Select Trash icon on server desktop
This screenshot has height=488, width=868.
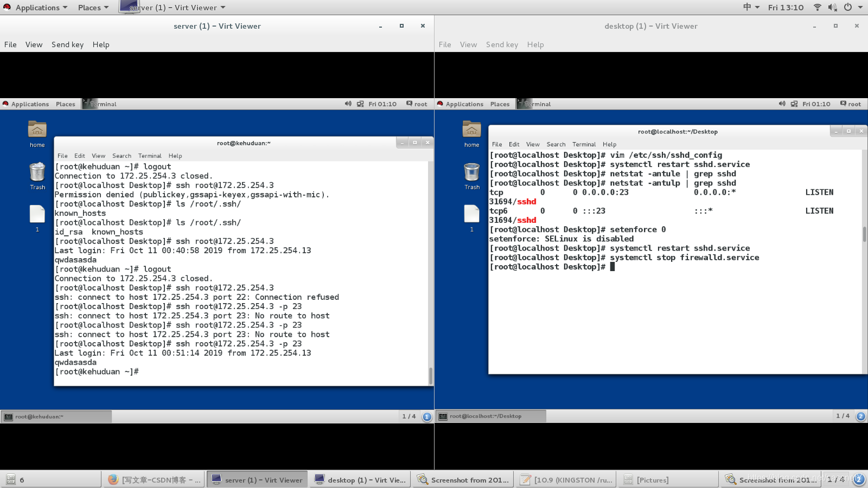pyautogui.click(x=37, y=176)
